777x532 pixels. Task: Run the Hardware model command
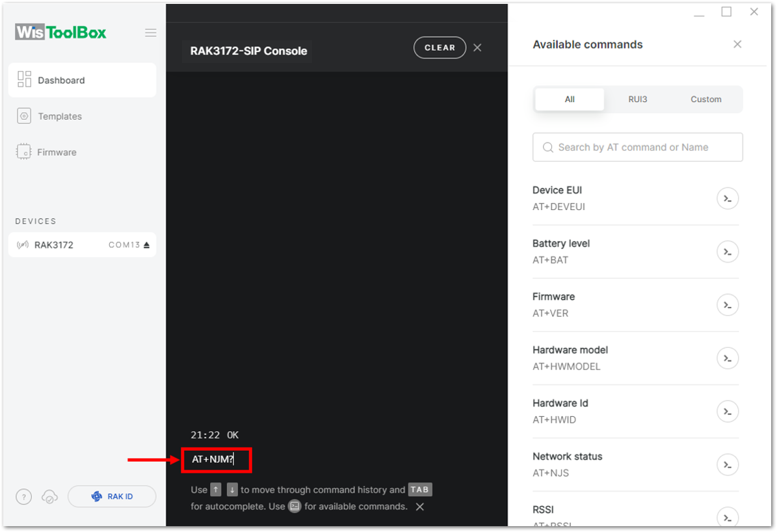coord(728,358)
